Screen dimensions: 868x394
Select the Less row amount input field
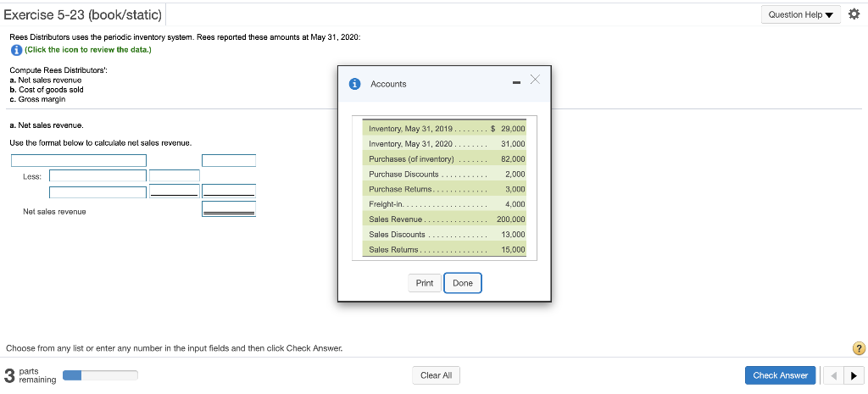(x=175, y=175)
